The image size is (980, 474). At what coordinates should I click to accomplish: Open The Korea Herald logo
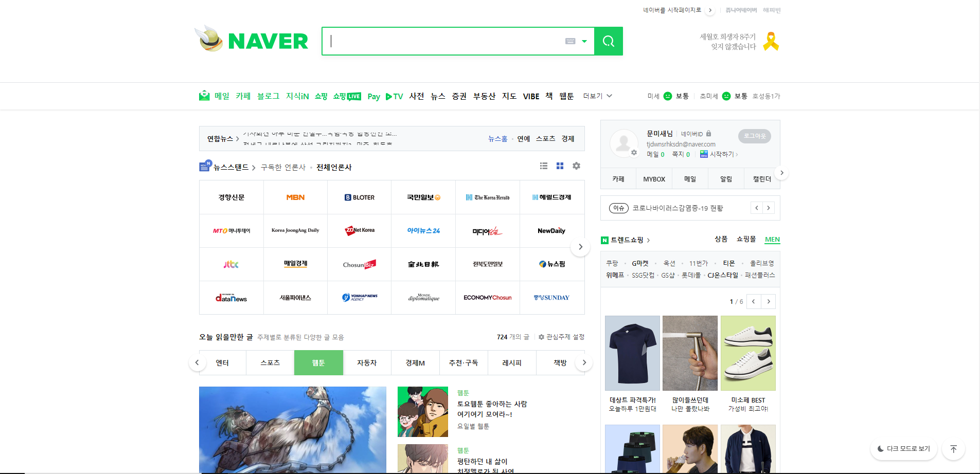point(488,197)
